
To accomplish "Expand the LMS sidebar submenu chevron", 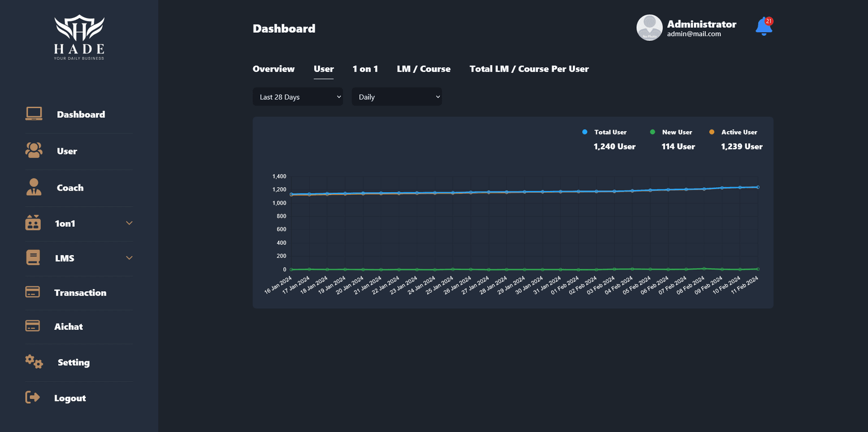I will [x=129, y=258].
